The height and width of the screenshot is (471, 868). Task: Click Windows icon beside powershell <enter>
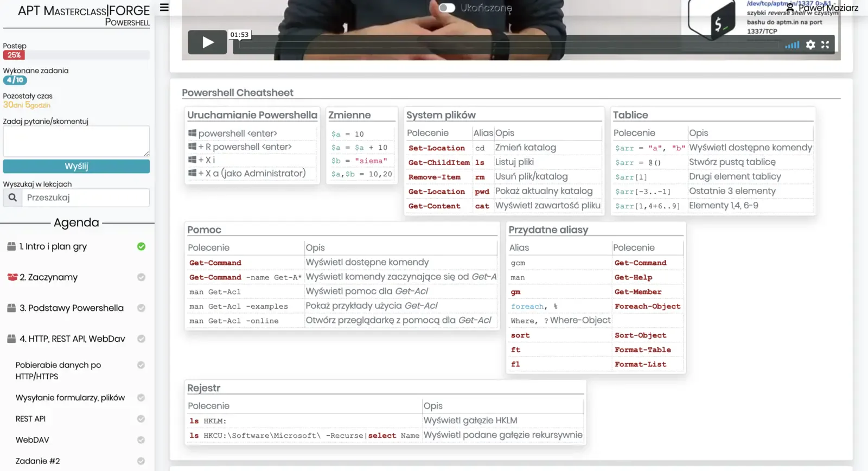pyautogui.click(x=192, y=133)
